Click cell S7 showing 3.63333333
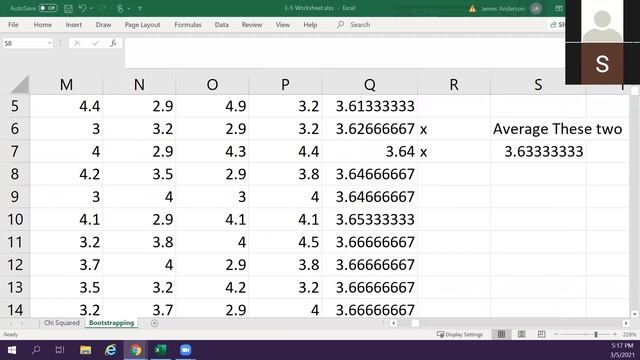Image resolution: width=640 pixels, height=360 pixels. [538, 151]
